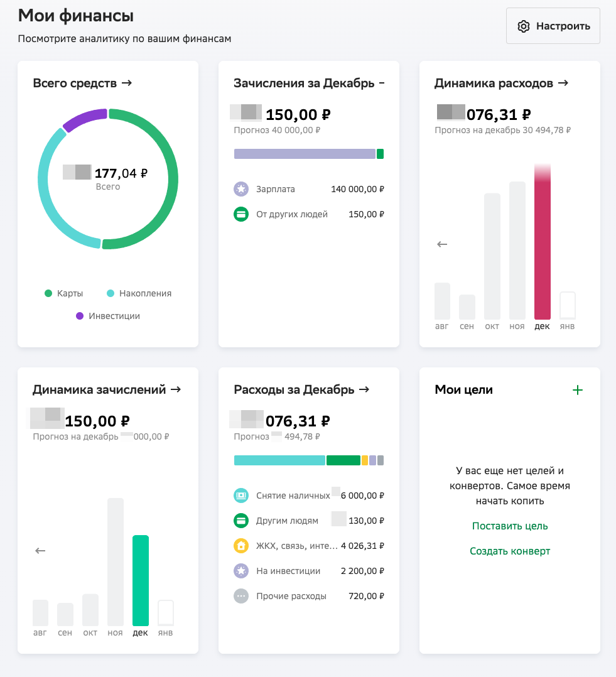The width and height of the screenshot is (616, 677).
Task: Toggle Карты legend item in donut chart
Action: (x=64, y=293)
